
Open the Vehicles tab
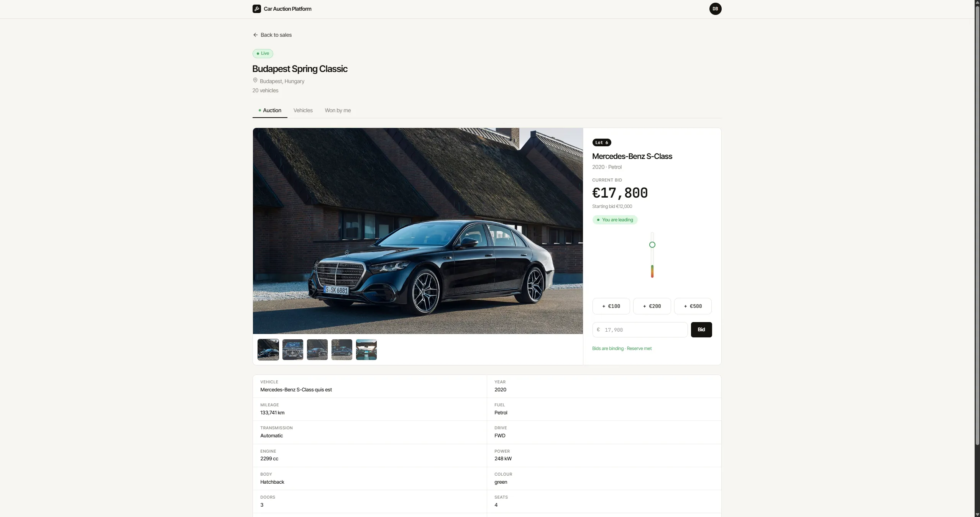[x=303, y=110]
